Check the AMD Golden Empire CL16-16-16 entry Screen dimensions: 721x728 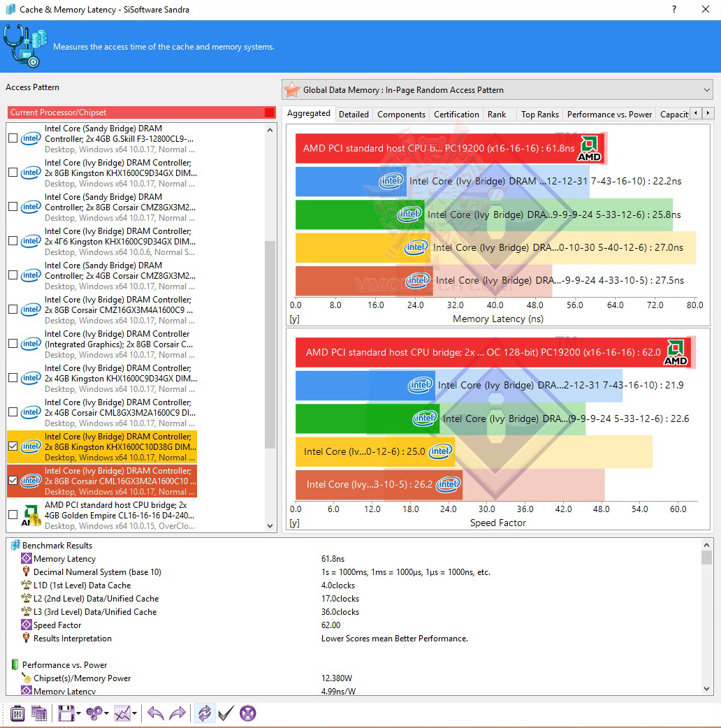[13, 514]
